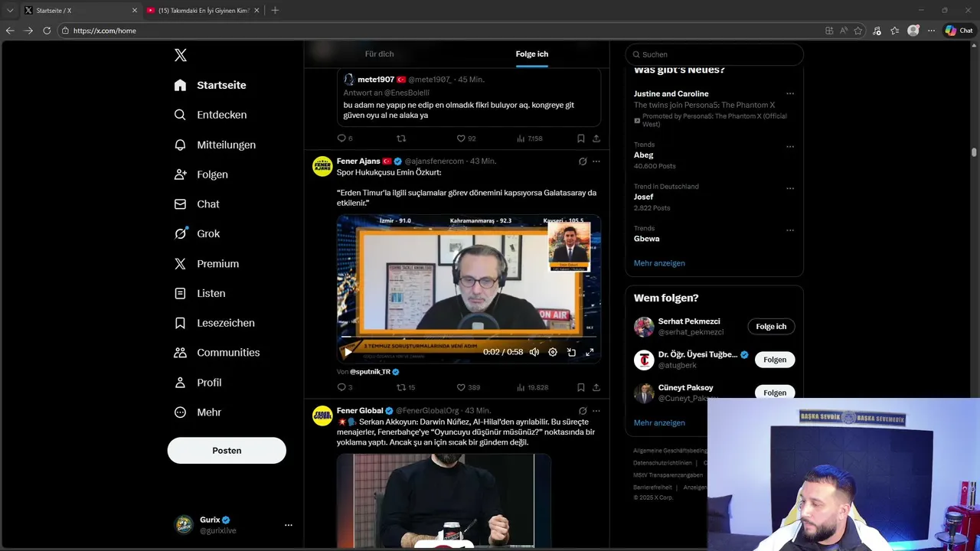This screenshot has height=551, width=980.
Task: Open Profil page
Action: point(198,383)
